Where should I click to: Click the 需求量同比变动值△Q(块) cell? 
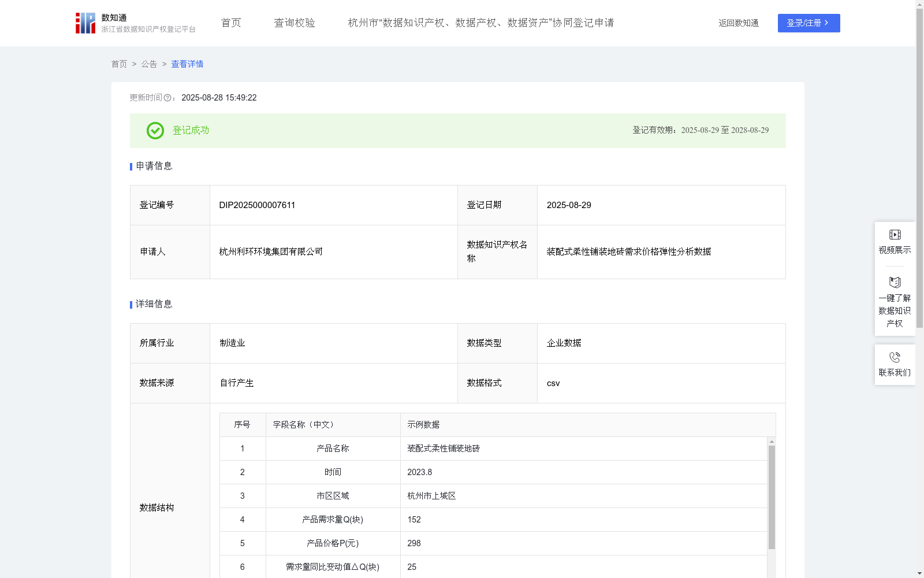[333, 567]
